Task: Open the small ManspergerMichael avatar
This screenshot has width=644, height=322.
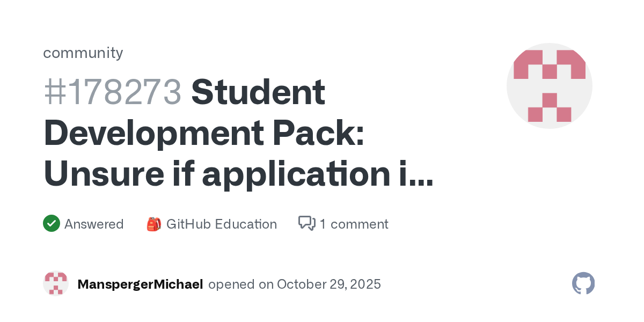Action: tap(56, 283)
